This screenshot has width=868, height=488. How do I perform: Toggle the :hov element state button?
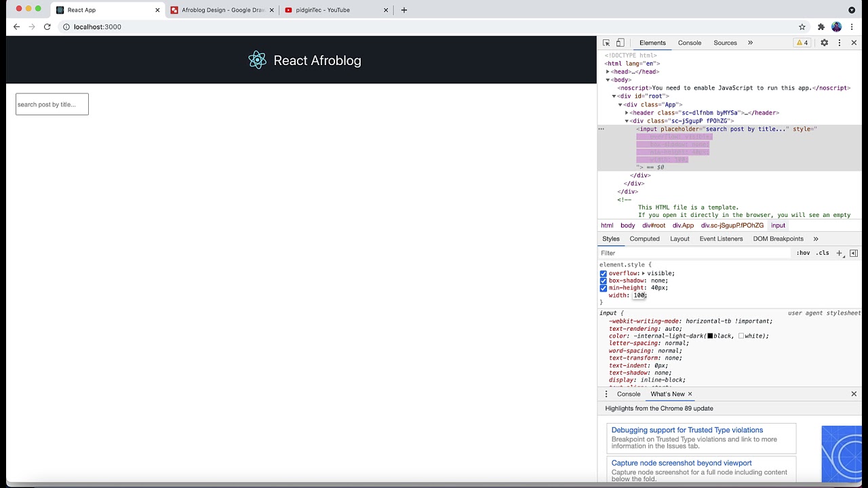[x=803, y=253]
